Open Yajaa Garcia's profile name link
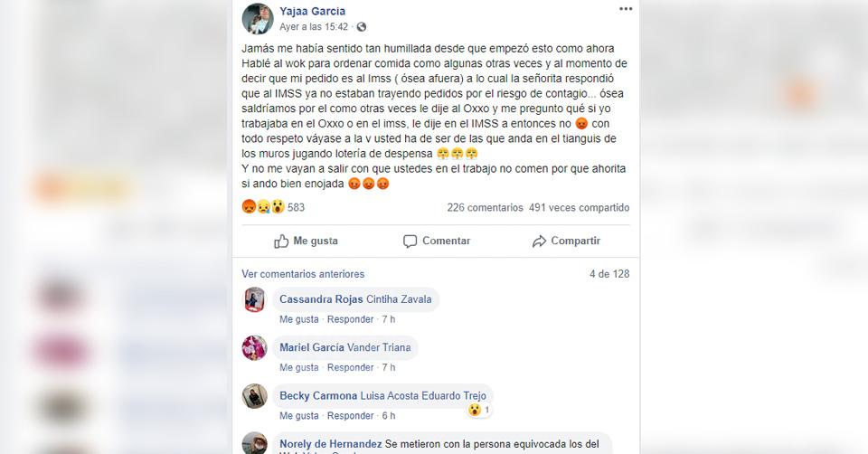868x454 pixels. coord(312,11)
